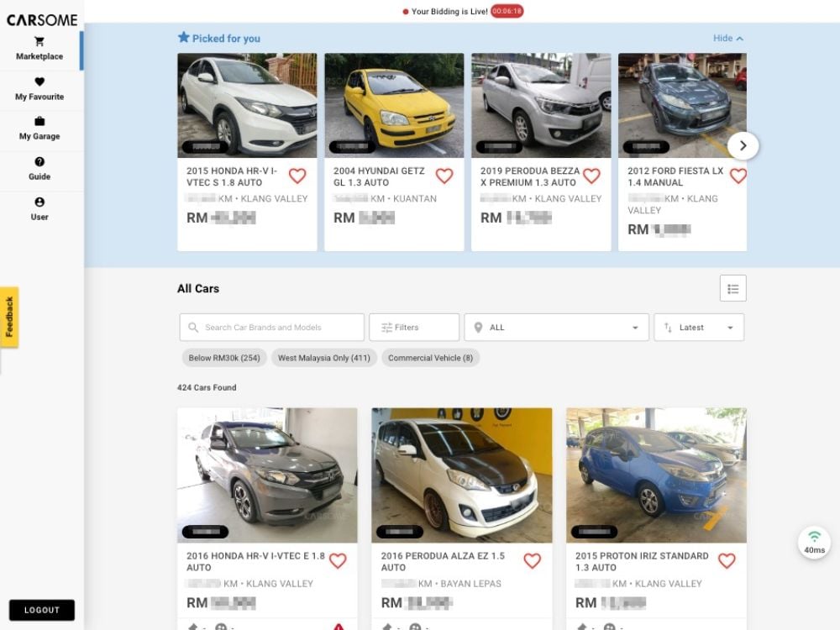Unfavourite the 2016 Perodua Alza

tap(531, 560)
